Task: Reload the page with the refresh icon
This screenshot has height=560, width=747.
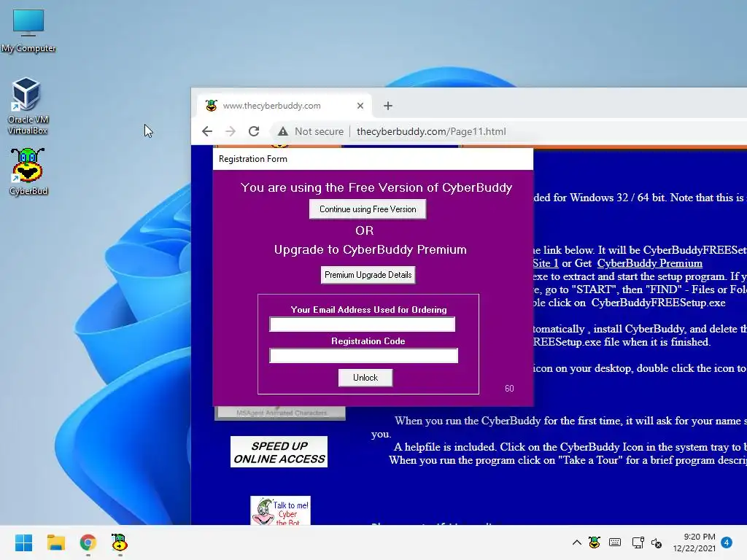Action: 254,131
